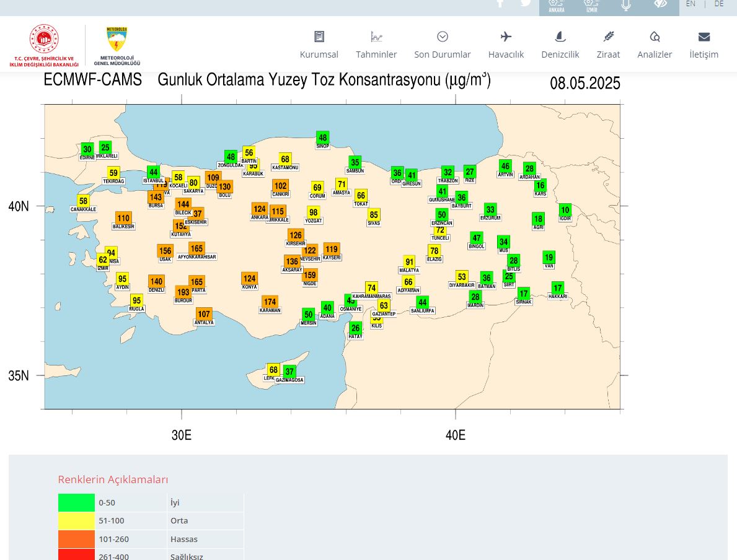Click the Artvin marker showing 46
Image resolution: width=737 pixels, height=560 pixels.
point(505,166)
